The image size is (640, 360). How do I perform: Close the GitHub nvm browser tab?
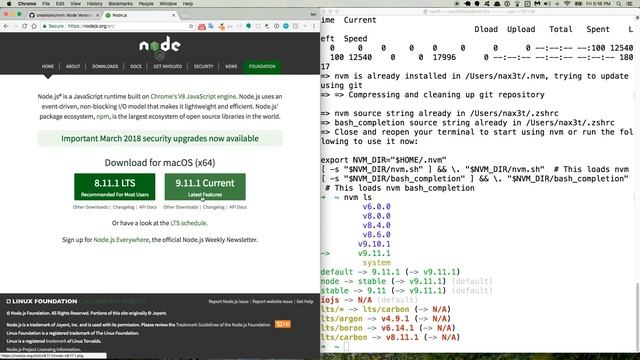pyautogui.click(x=98, y=15)
